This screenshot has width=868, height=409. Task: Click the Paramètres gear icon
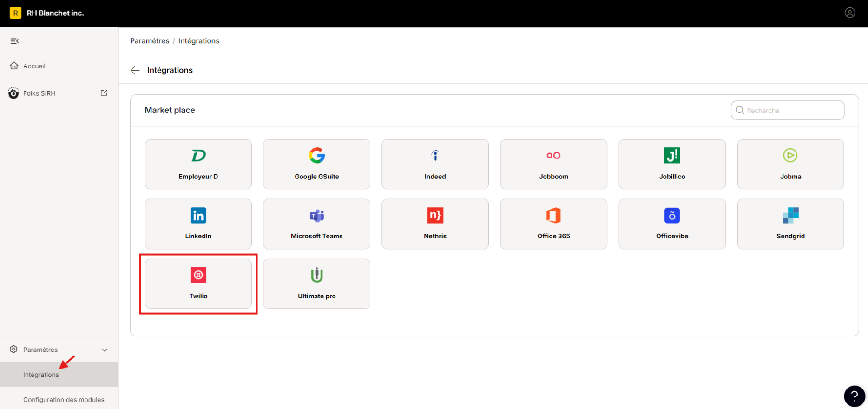tap(13, 349)
